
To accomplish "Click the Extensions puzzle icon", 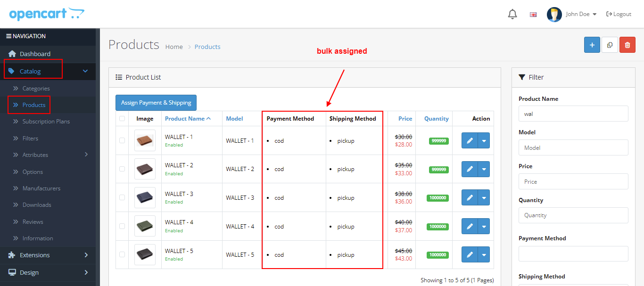I will [12, 255].
